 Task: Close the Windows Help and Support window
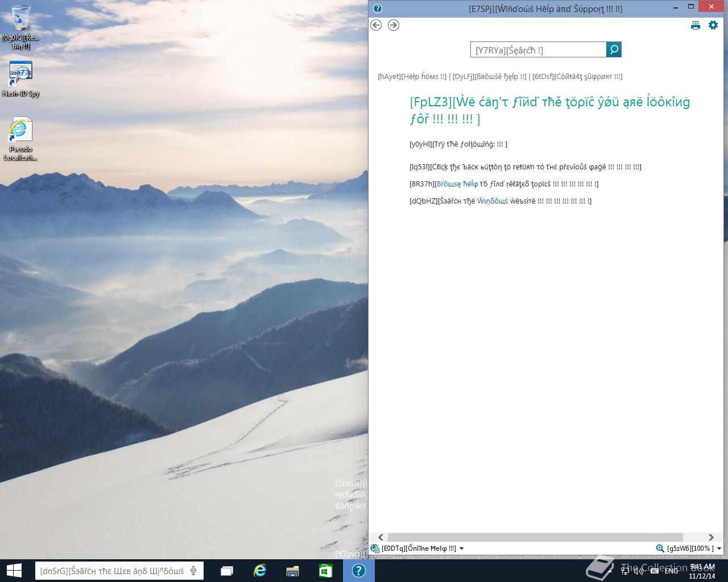click(x=712, y=7)
